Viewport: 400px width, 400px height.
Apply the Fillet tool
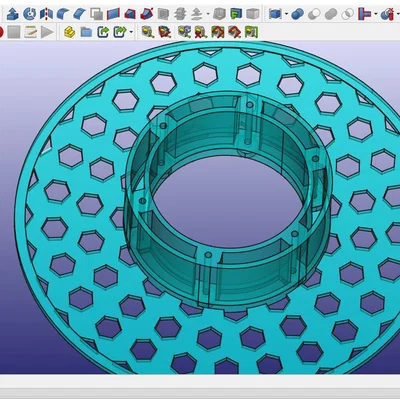tap(63, 14)
